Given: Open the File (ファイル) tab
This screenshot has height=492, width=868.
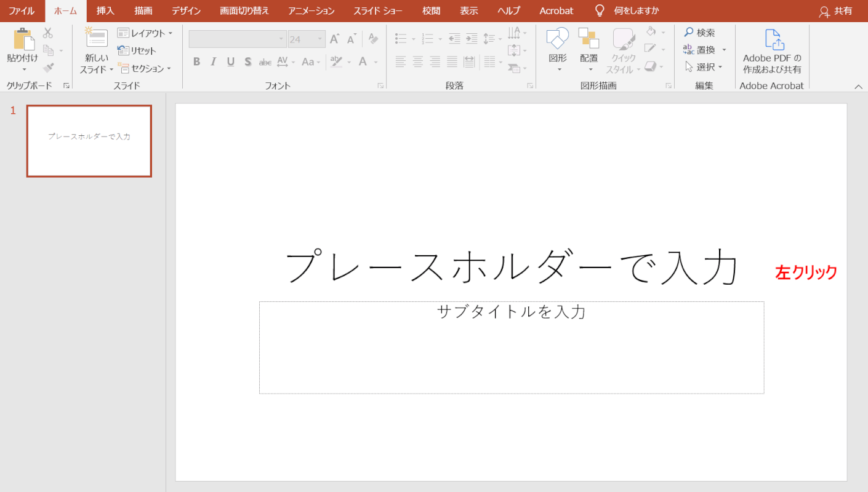Looking at the screenshot, I should 22,10.
